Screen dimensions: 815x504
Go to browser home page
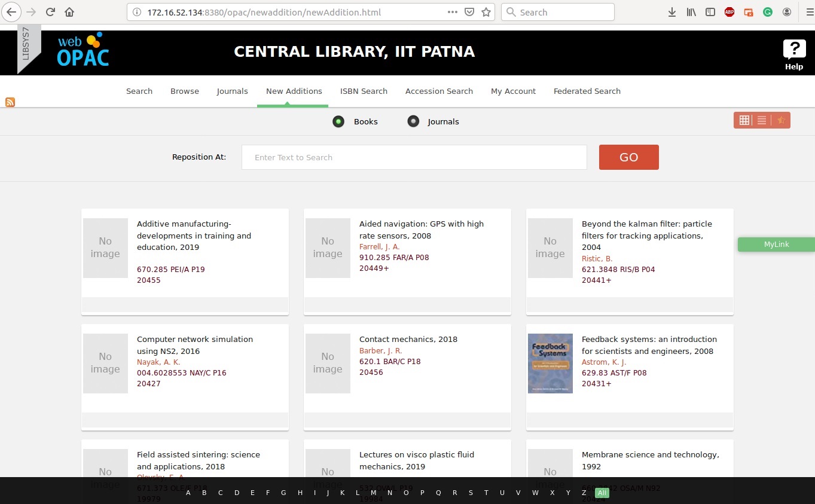(x=69, y=12)
